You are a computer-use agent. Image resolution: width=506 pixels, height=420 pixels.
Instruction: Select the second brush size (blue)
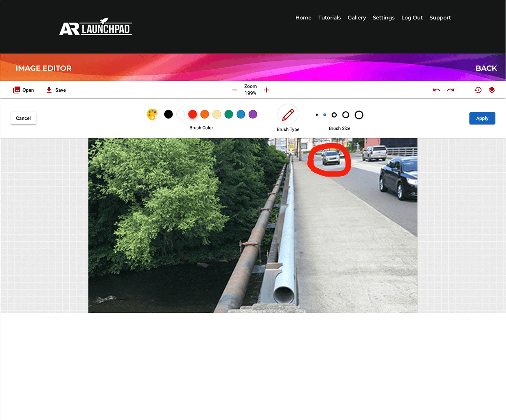(x=325, y=115)
